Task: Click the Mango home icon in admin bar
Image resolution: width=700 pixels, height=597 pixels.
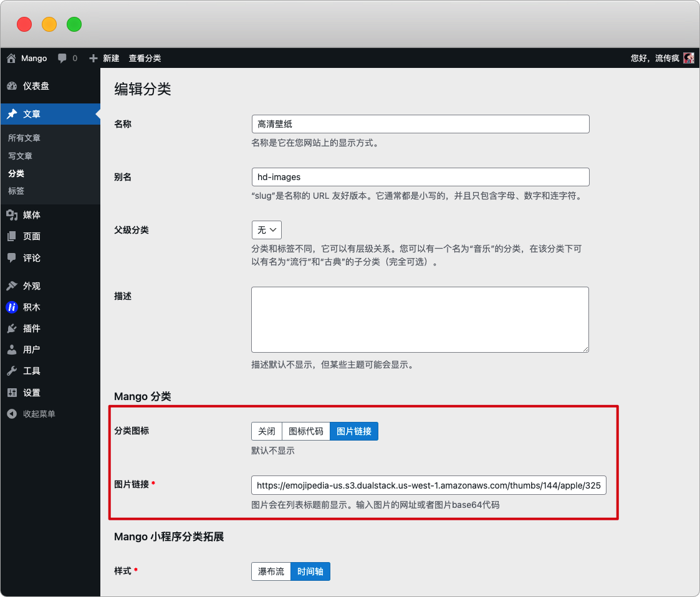Action: pyautogui.click(x=11, y=58)
